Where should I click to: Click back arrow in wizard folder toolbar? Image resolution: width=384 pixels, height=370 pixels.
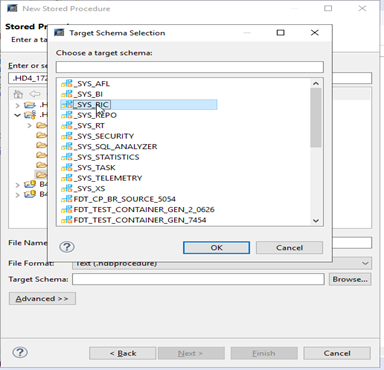[35, 94]
